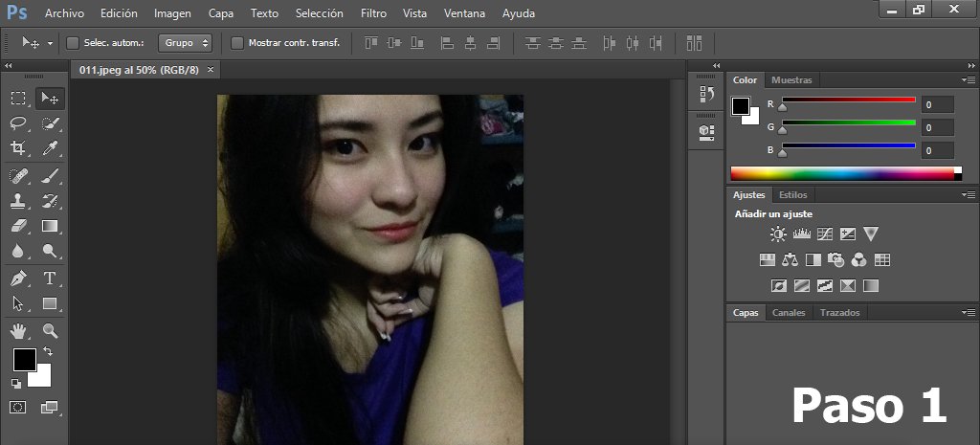Viewport: 980px width, 445px height.
Task: Add a Hue/Saturation adjustment
Action: 768,259
